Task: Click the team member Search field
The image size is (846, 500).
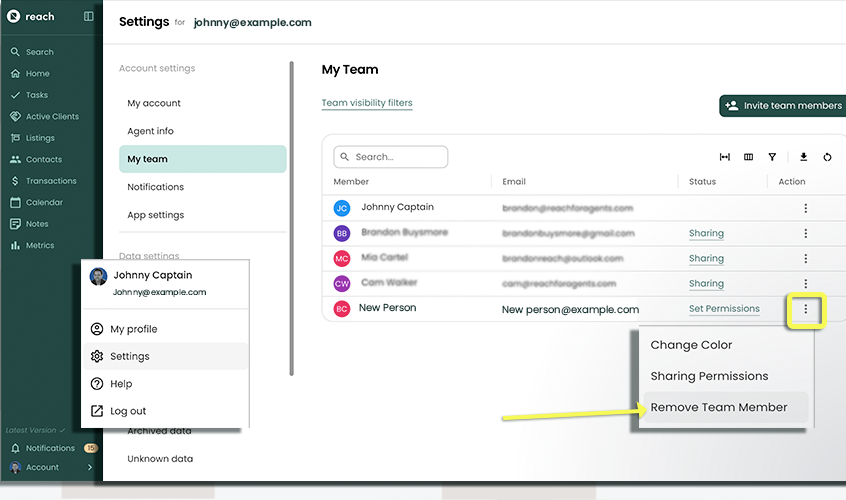Action: (391, 157)
